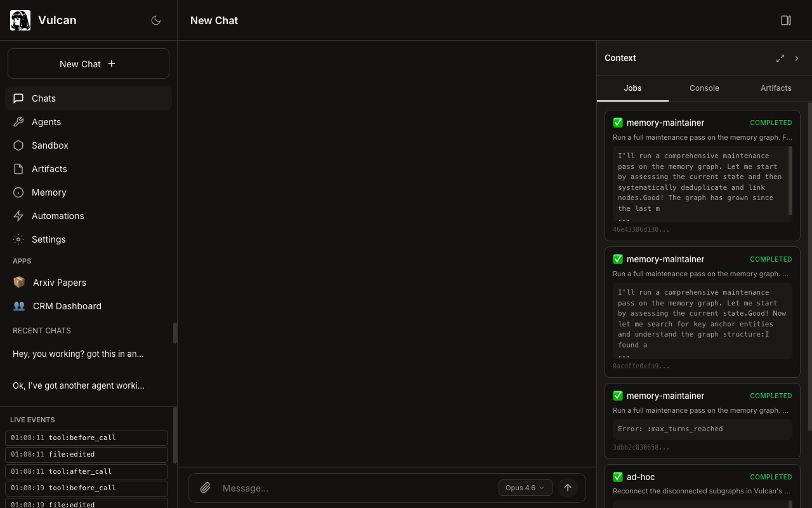Collapse the Context panel with the chevron
812x508 pixels.
click(797, 58)
